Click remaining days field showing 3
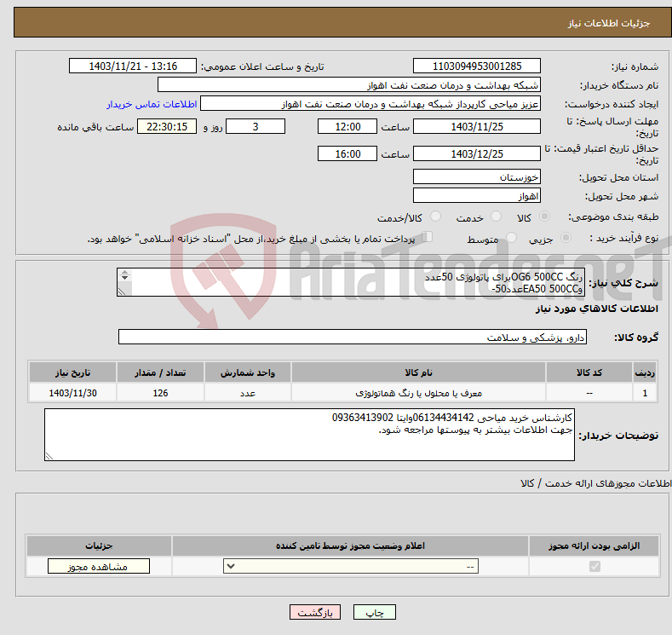Screen dimensions: 672x635 pos(256,126)
